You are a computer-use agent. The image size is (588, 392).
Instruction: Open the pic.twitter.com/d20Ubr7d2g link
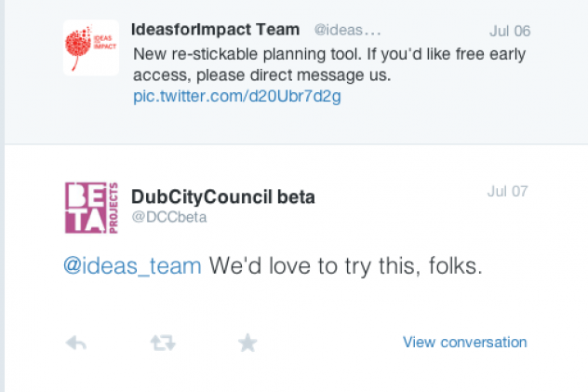[237, 97]
